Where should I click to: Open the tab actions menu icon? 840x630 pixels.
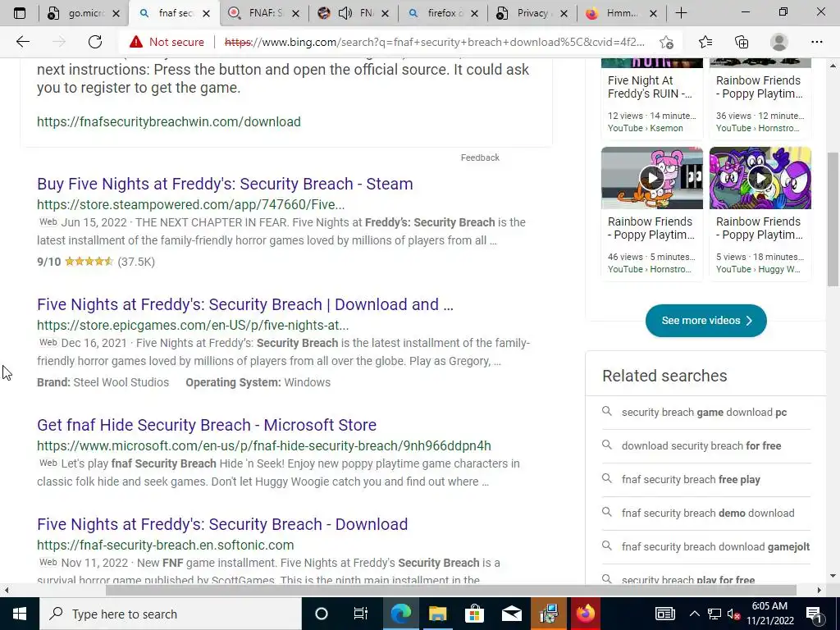[x=20, y=13]
